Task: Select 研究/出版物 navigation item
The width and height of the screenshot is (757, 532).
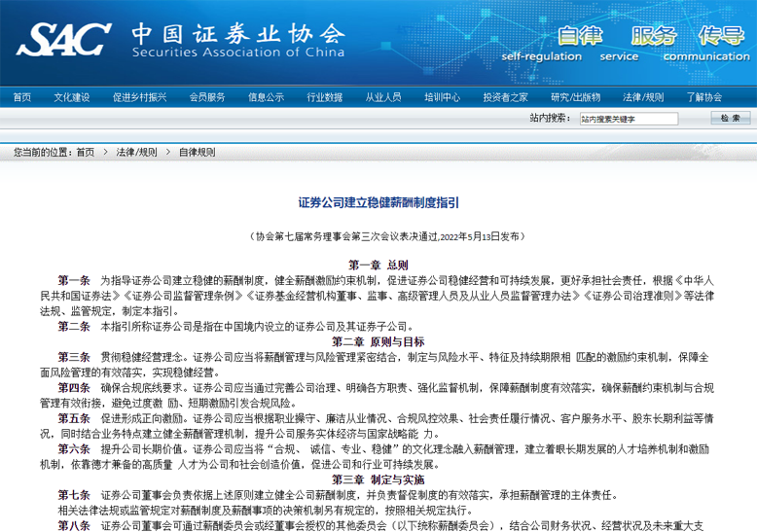Action: [x=575, y=97]
